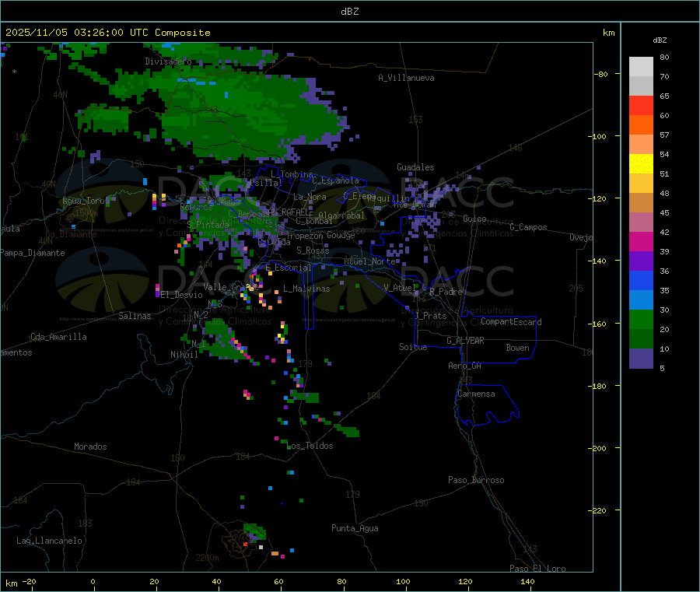This screenshot has height=592, width=700.
Task: Click the yellow 51–54 dBZ legend band
Action: (641, 164)
